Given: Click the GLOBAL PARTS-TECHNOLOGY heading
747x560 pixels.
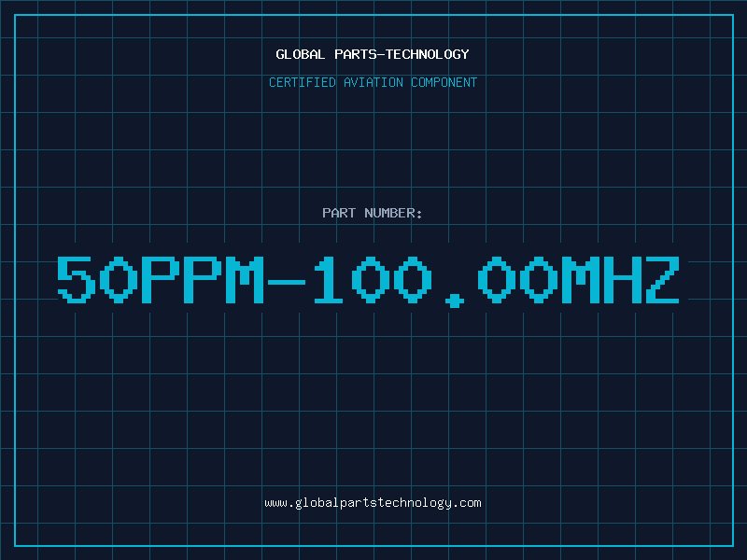Looking at the screenshot, I should coord(373,54).
